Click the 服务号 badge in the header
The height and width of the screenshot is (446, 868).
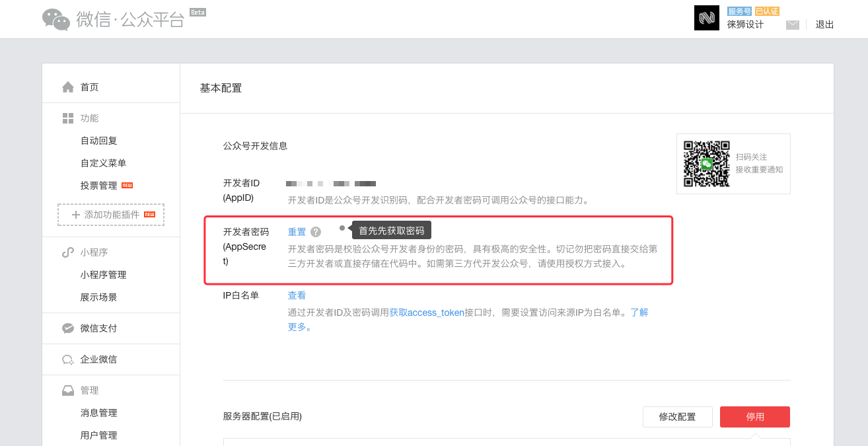point(739,11)
